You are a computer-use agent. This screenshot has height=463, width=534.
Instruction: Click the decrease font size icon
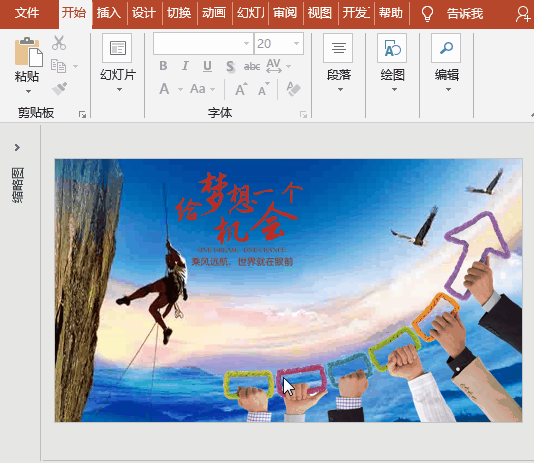point(264,89)
